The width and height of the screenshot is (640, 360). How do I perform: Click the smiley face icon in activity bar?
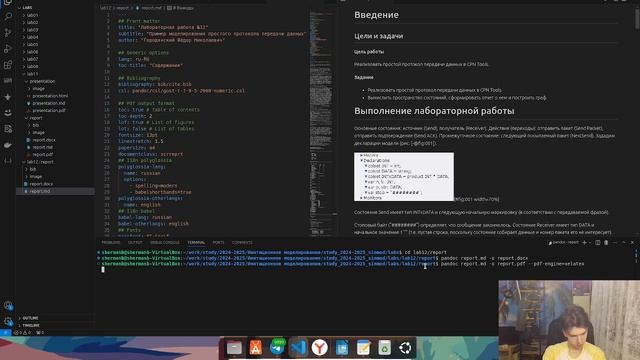coord(8,113)
